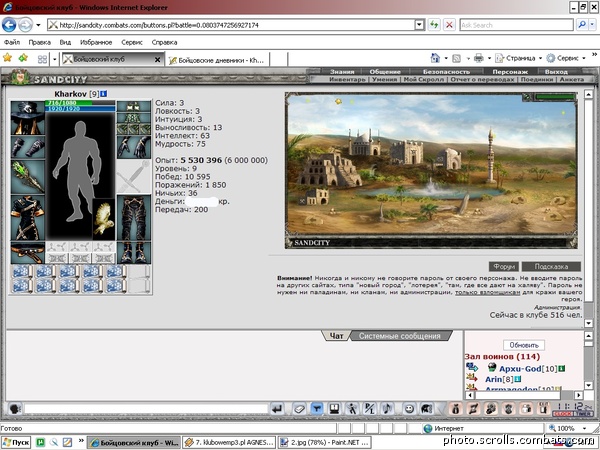Select the first blue scroll item
This screenshot has width=600, height=450.
coord(22,272)
